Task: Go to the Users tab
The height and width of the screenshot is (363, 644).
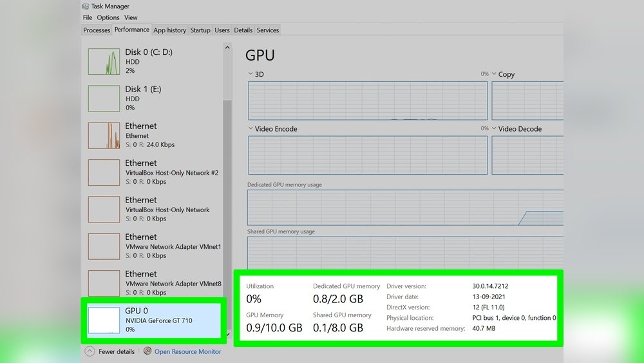Action: coord(222,30)
